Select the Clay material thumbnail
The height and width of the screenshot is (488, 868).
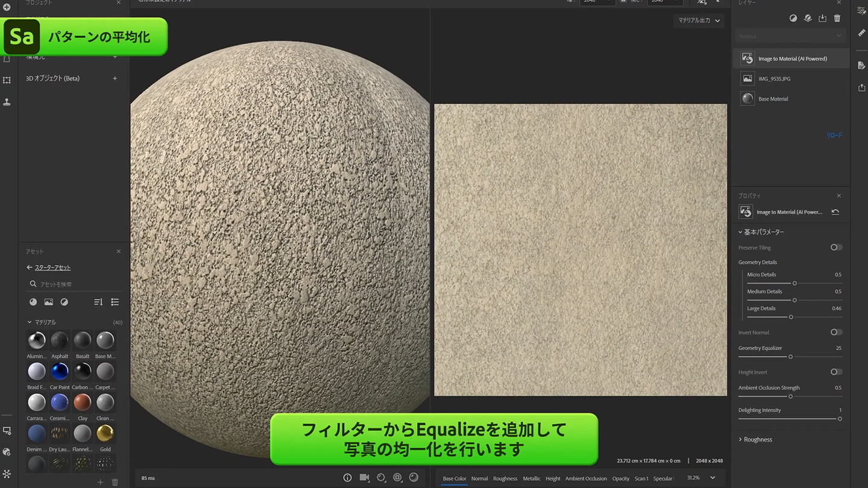tap(83, 402)
